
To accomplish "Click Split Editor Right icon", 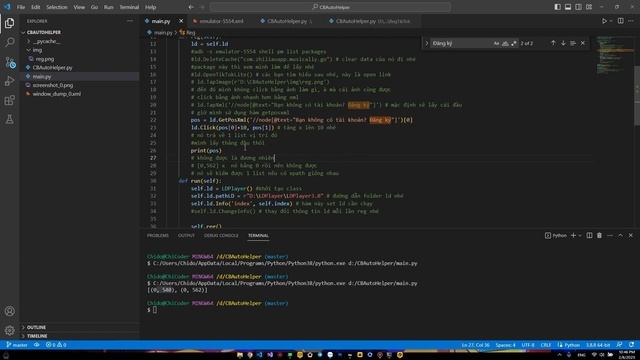I will (620, 21).
